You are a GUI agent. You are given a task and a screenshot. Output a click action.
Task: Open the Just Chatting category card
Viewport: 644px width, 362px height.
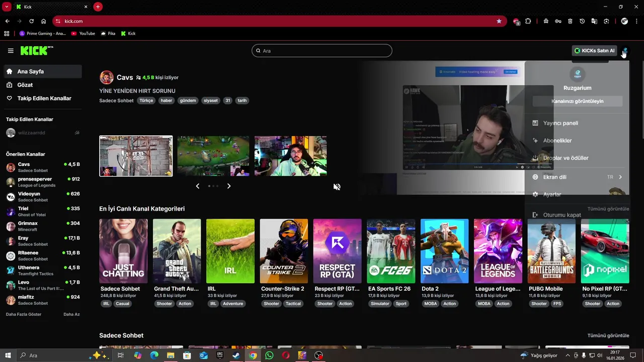[x=123, y=251]
